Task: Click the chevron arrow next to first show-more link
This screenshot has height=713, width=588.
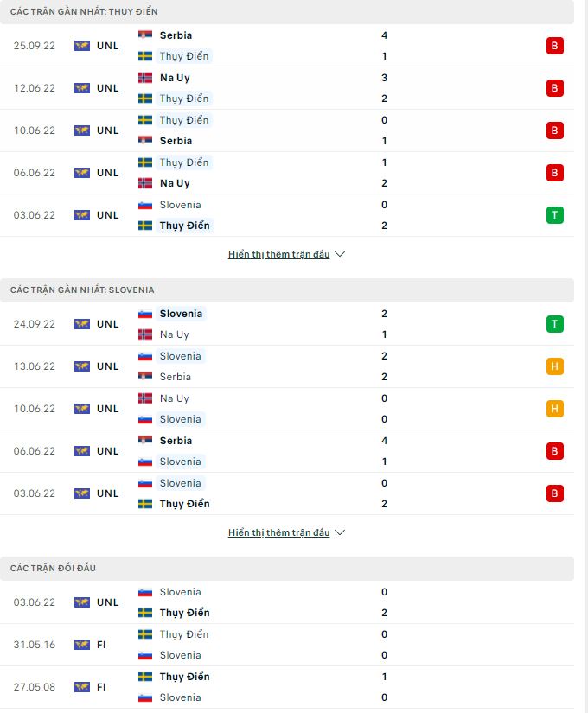Action: [339, 254]
